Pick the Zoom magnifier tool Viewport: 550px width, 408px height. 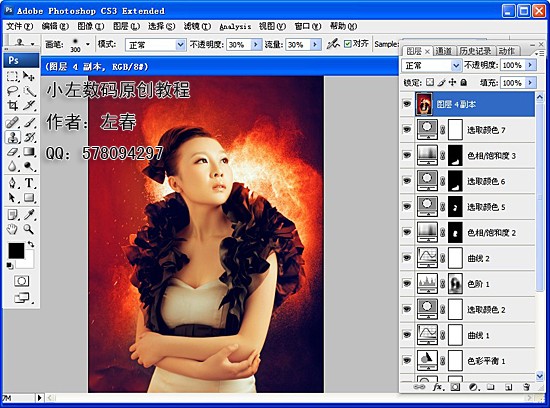[29, 229]
